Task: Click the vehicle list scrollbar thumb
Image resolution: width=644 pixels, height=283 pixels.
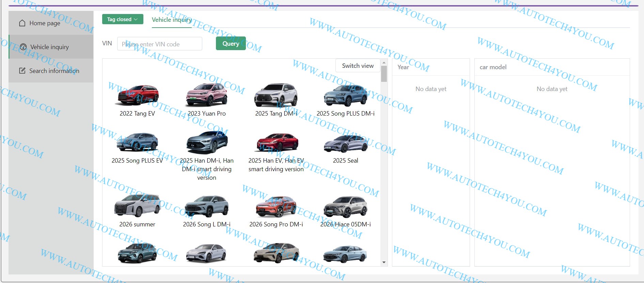Action: (x=384, y=74)
